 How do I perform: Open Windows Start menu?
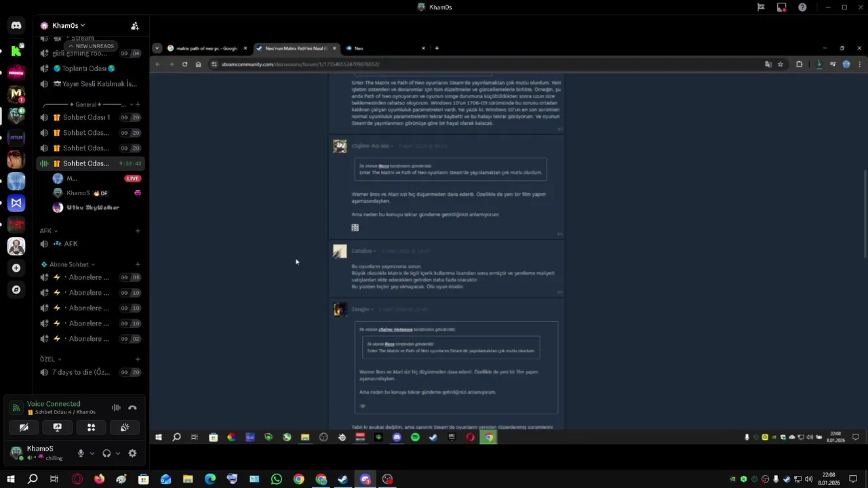11,479
